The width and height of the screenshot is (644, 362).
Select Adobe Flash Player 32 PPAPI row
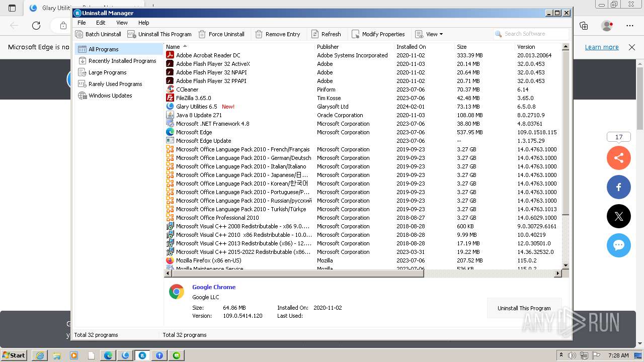363,81
